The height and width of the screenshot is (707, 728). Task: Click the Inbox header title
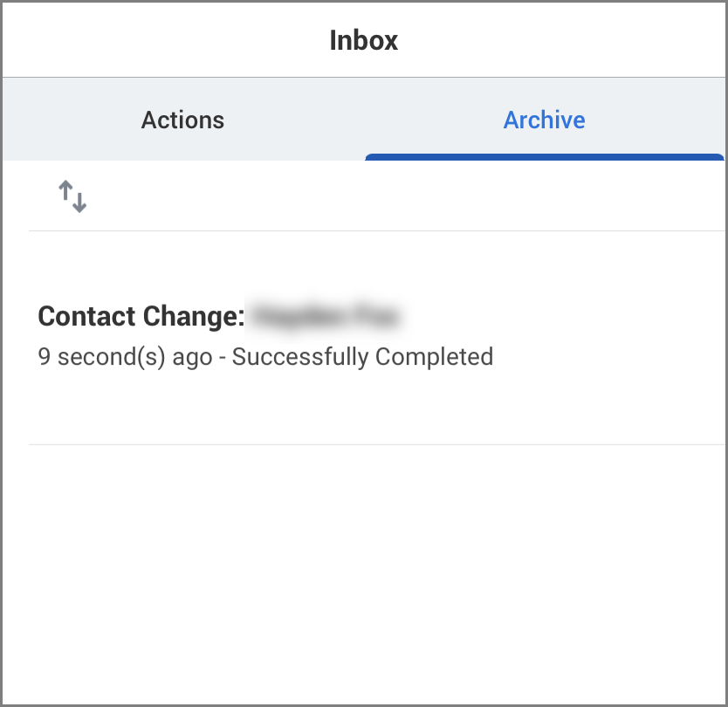pyautogui.click(x=363, y=40)
